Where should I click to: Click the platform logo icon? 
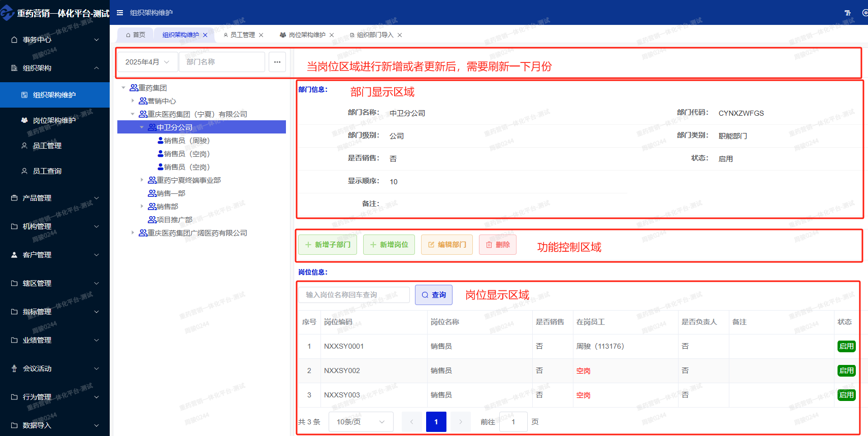(7, 13)
